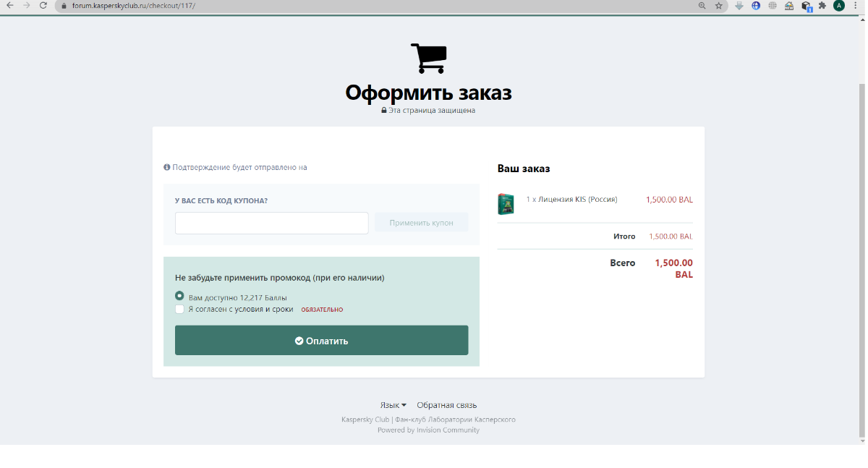Open the Обратная связь link
Image resolution: width=868 pixels, height=468 pixels.
coord(447,405)
